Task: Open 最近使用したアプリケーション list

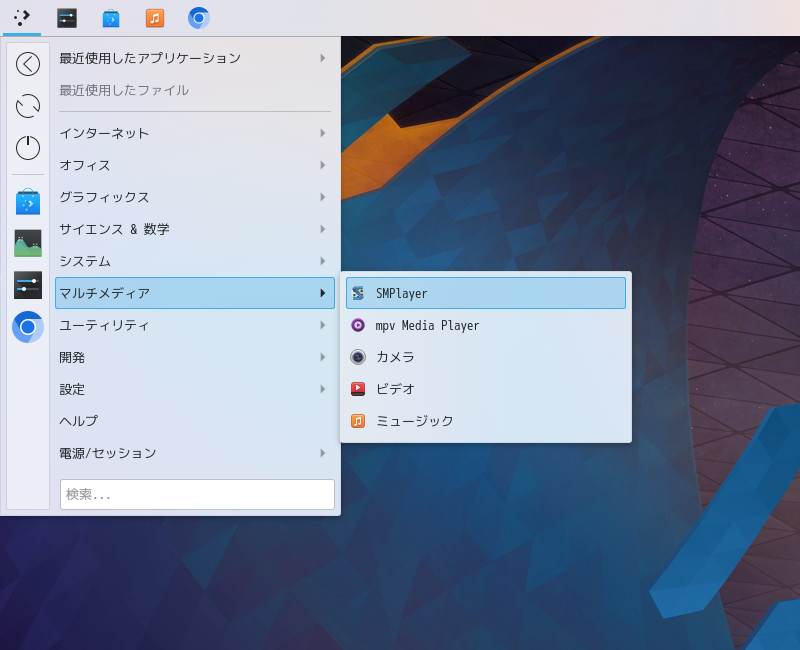Action: [x=195, y=58]
